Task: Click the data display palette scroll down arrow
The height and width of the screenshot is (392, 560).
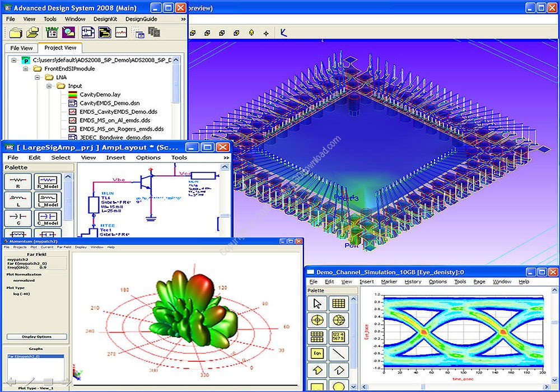Action: (353, 386)
